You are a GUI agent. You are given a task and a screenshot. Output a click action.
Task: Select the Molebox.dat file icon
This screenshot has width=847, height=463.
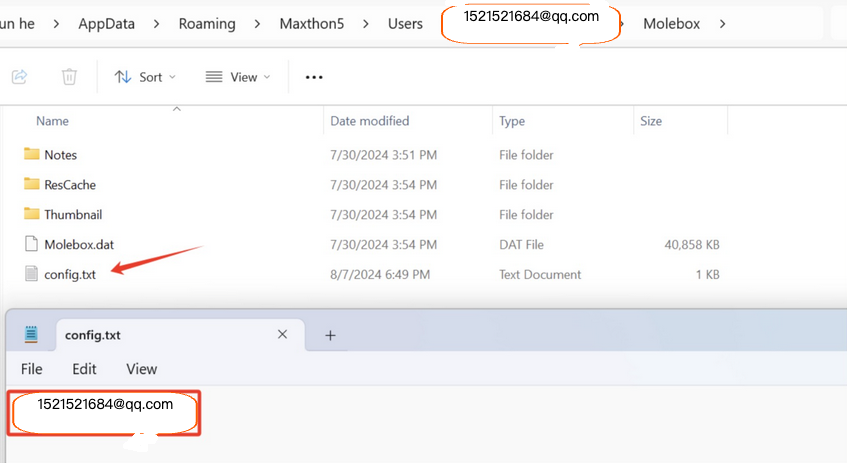click(31, 245)
